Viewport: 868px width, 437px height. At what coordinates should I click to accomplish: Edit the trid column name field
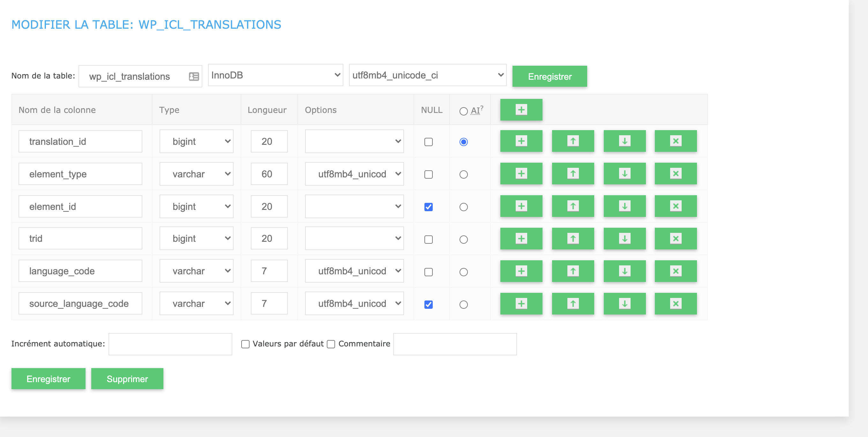(80, 239)
